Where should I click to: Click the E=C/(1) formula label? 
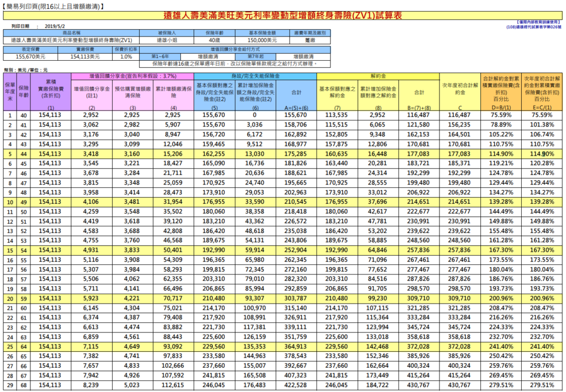(x=542, y=108)
